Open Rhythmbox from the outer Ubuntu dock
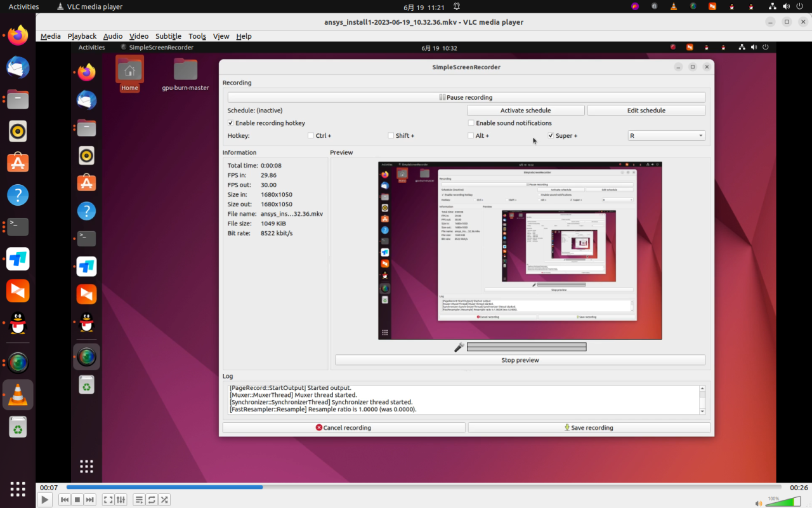This screenshot has height=508, width=812. [x=18, y=131]
